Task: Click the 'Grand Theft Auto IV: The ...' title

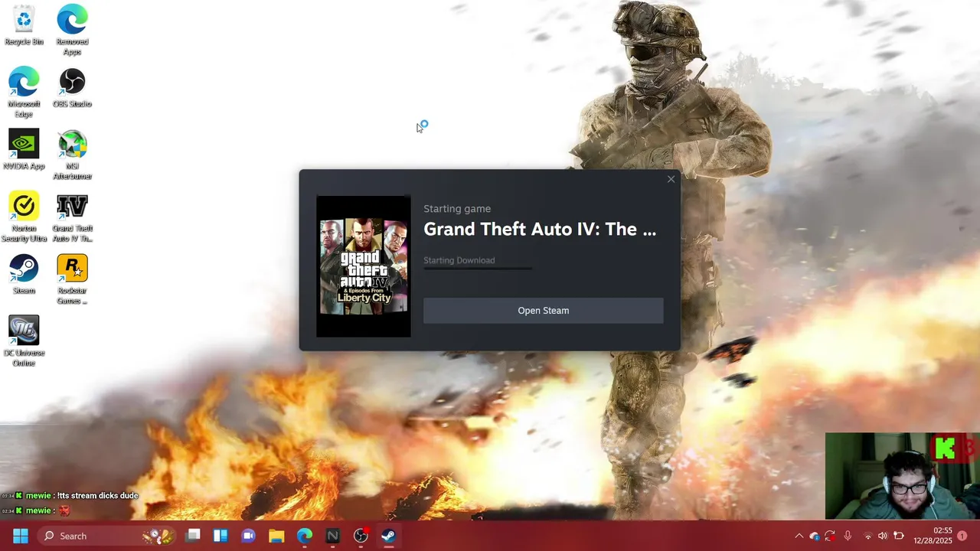Action: (540, 230)
